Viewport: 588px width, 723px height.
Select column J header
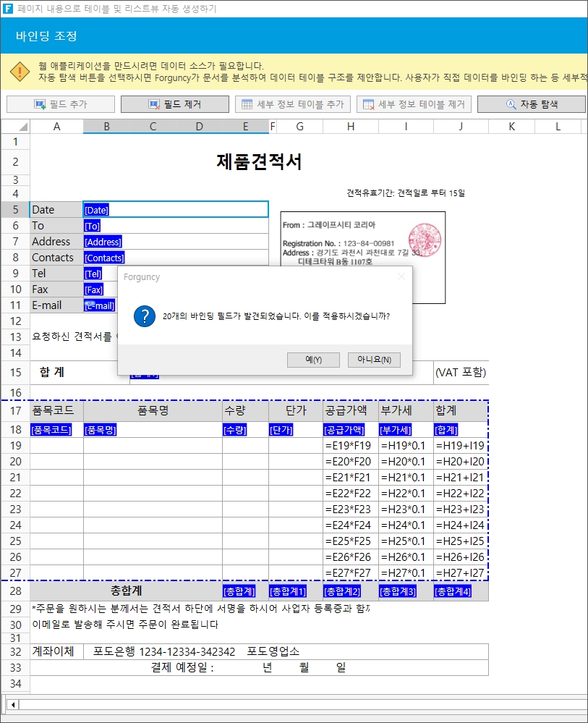[x=461, y=127]
